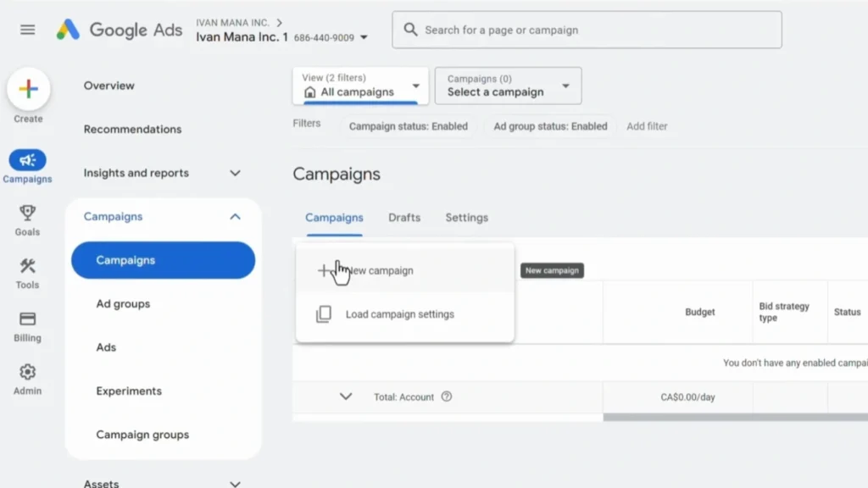Switch to the Settings tab
Screen dimensions: 868x488
pos(467,218)
